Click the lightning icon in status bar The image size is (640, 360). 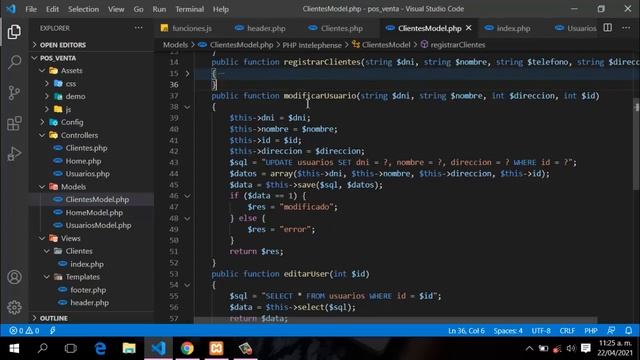pos(52,331)
